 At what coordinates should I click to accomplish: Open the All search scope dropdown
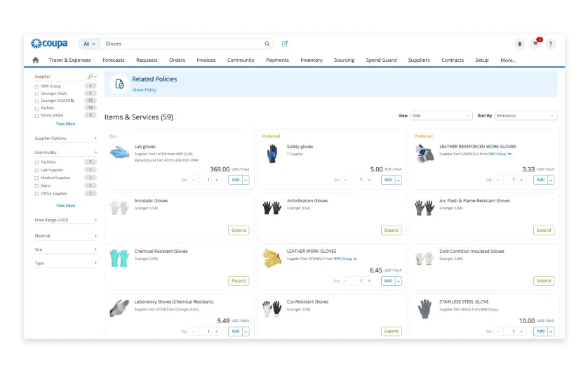(89, 44)
